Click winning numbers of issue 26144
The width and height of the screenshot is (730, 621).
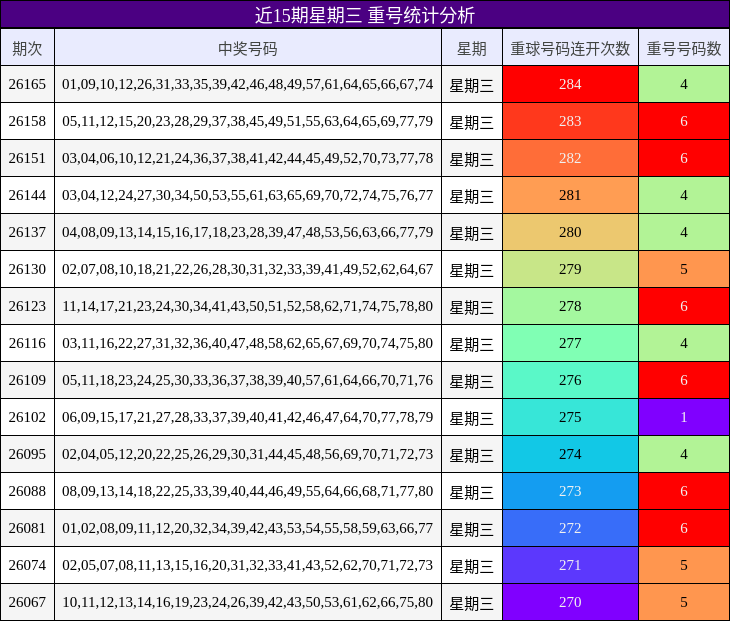[x=248, y=195]
